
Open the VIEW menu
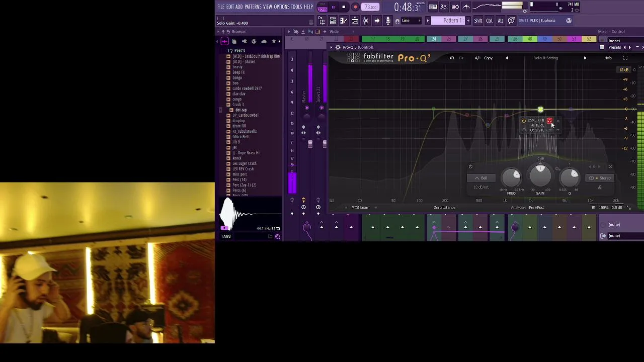click(x=267, y=7)
